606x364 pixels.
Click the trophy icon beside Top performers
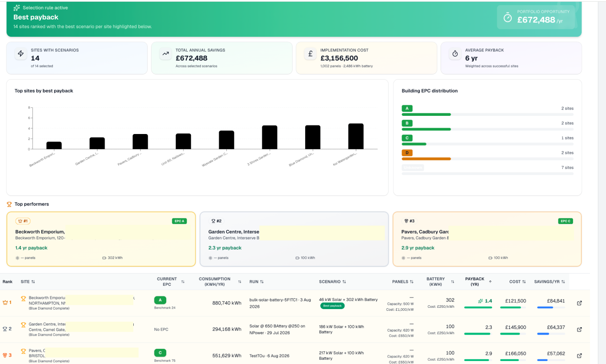tap(9, 204)
